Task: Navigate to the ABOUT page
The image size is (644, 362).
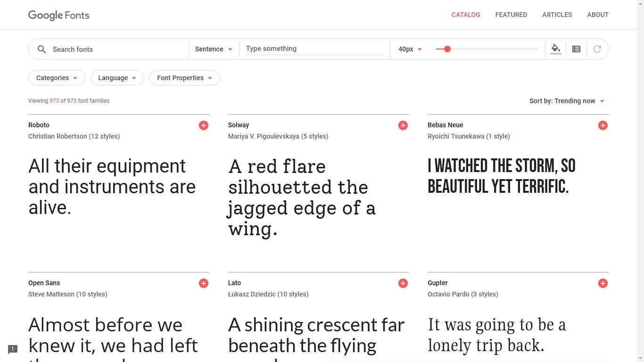Action: [x=598, y=15]
